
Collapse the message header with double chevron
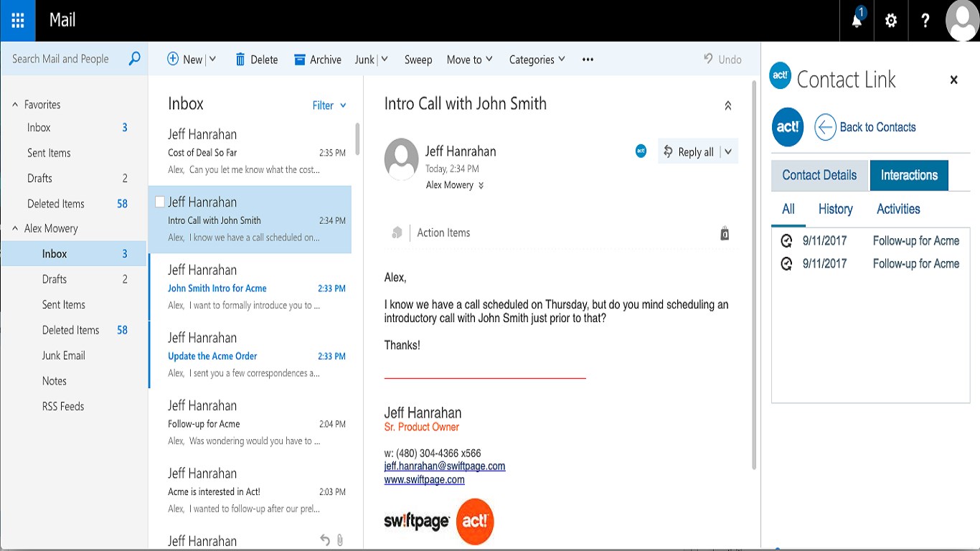727,105
